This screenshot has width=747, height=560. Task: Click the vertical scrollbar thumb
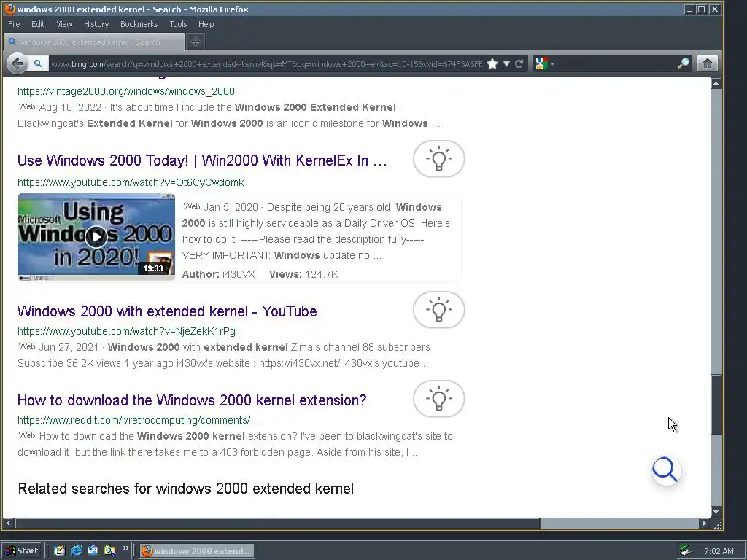tap(716, 405)
